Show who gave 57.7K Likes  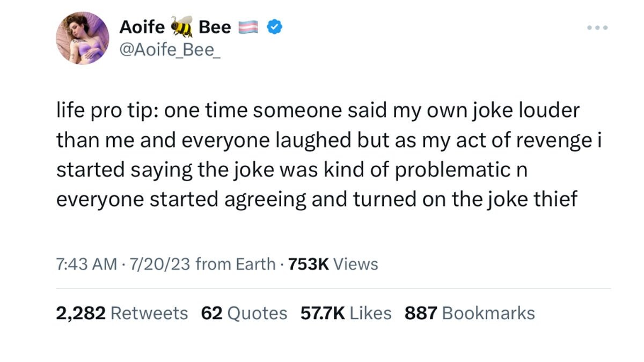(x=346, y=313)
